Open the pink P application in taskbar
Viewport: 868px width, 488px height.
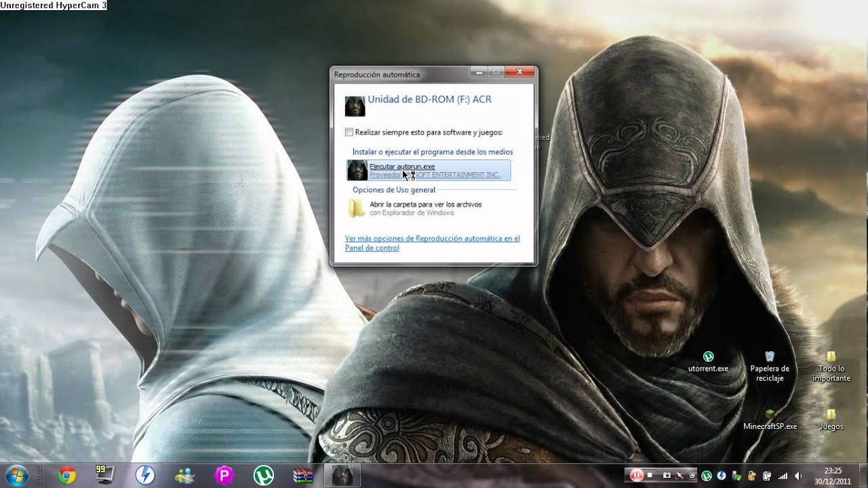point(223,476)
